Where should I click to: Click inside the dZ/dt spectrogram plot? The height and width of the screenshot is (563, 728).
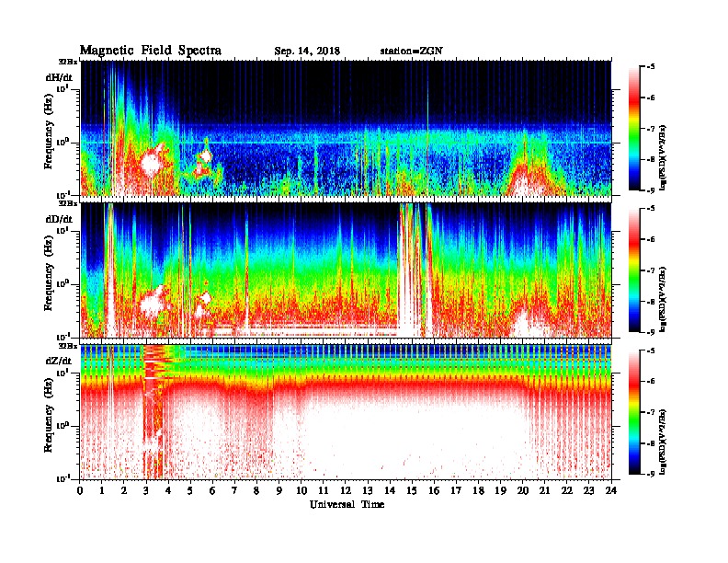pyautogui.click(x=346, y=412)
